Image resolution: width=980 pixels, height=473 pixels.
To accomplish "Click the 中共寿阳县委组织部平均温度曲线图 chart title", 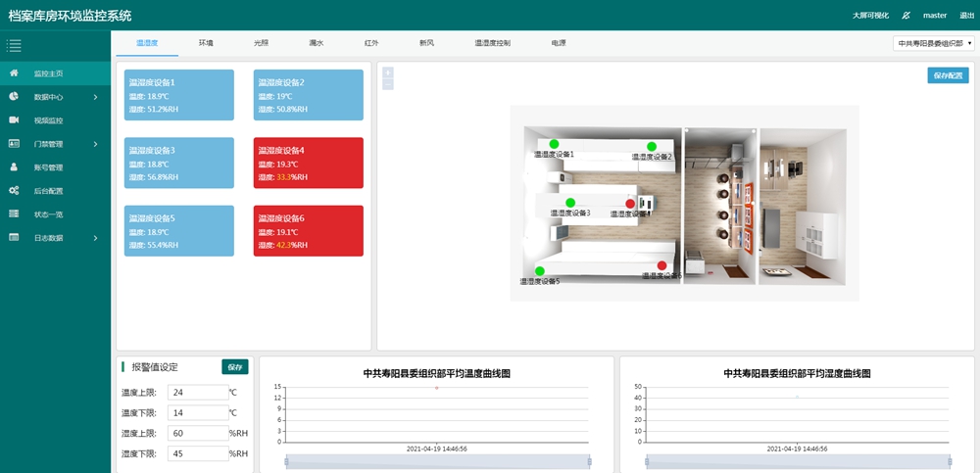I will point(437,374).
